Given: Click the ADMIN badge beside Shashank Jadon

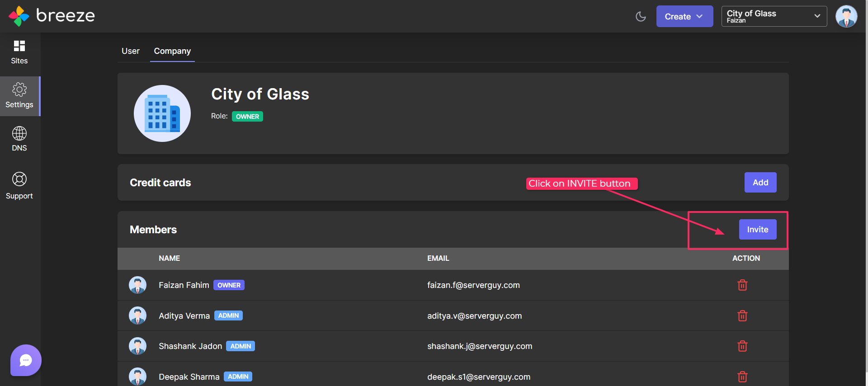Looking at the screenshot, I should pos(241,346).
